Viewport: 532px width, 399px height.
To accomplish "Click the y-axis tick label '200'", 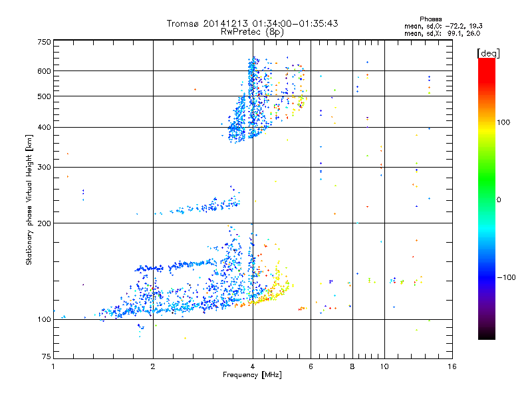I will point(44,223).
